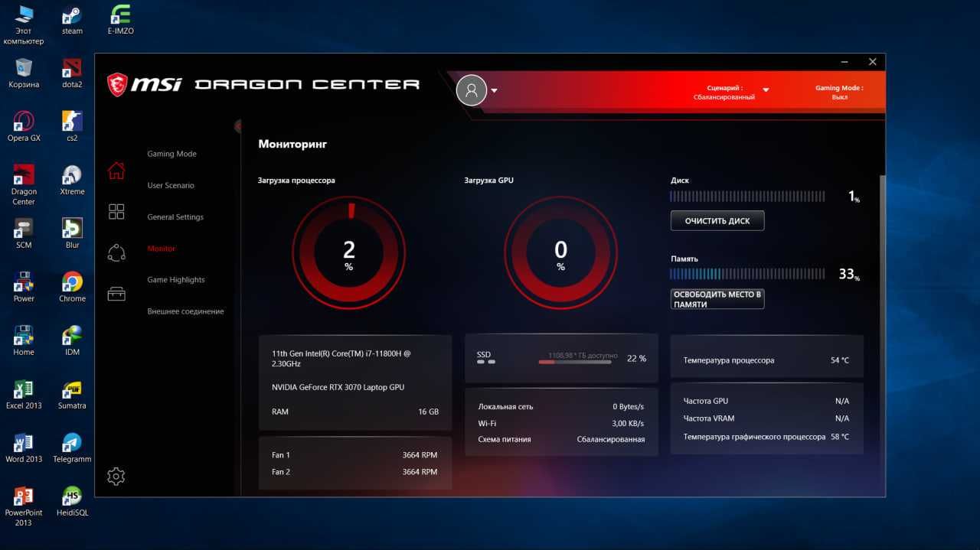Select the dota2 desktop shortcut
Image resolution: width=980 pixels, height=550 pixels.
(72, 73)
